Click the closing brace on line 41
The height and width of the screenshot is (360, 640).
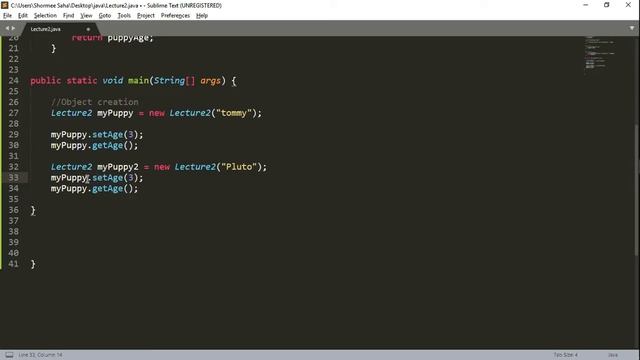33,264
